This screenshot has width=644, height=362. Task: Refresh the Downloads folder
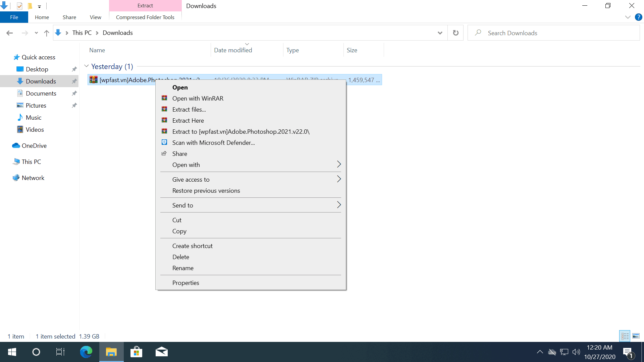click(x=455, y=33)
